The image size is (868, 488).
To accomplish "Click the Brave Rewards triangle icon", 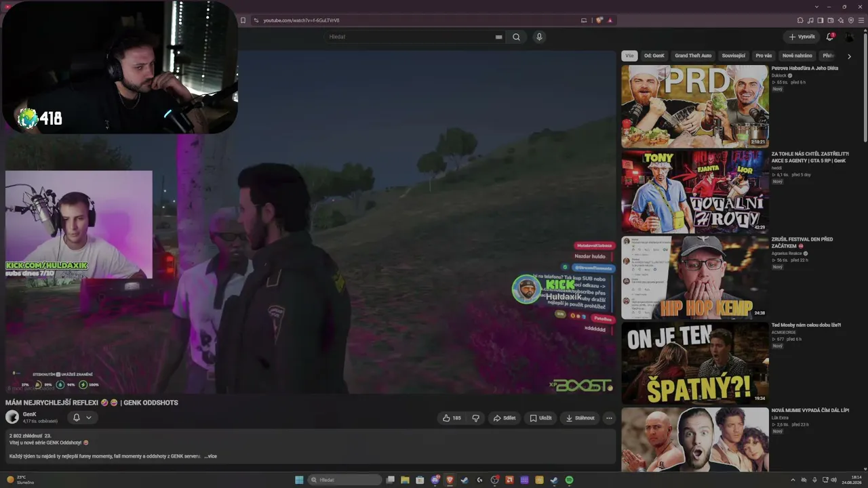I will tap(610, 20).
